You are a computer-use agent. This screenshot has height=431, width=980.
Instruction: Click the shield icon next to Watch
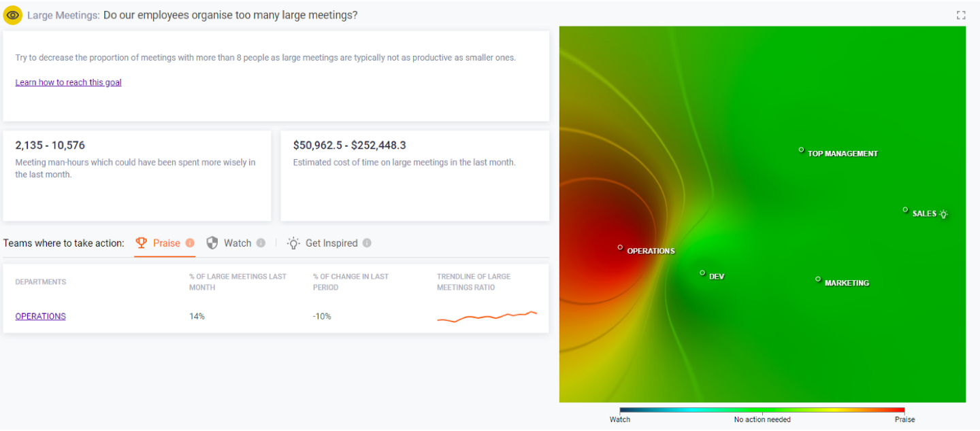(212, 243)
